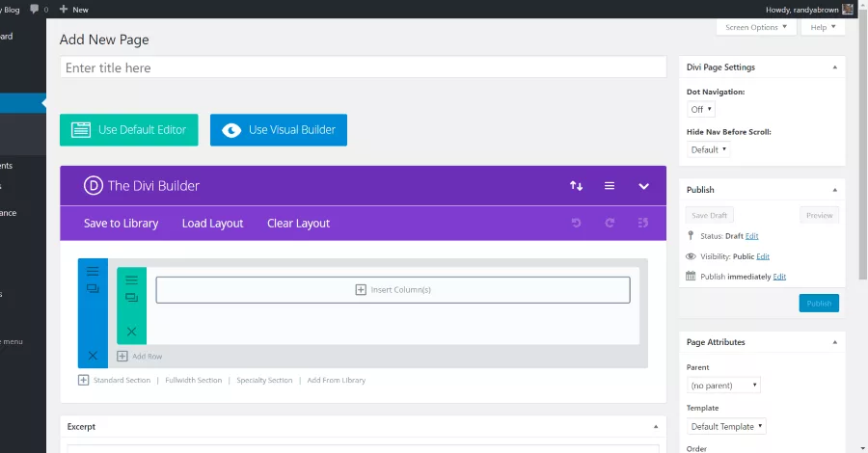Click the undo icon in the builder bar
Image resolution: width=868 pixels, height=453 pixels.
pos(577,223)
